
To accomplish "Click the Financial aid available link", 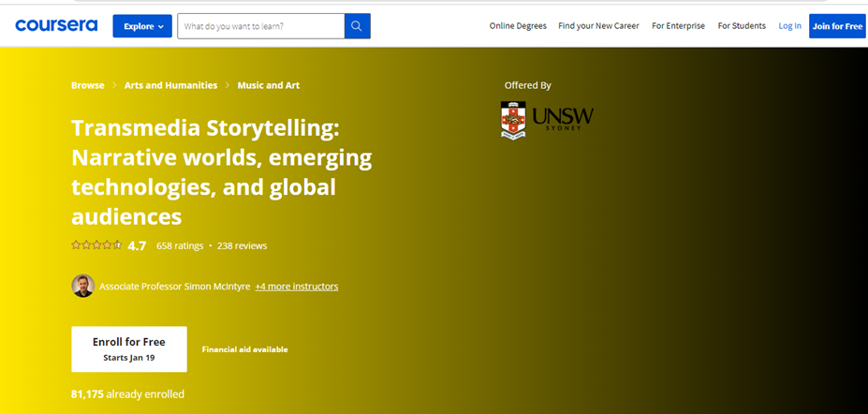I will click(244, 349).
